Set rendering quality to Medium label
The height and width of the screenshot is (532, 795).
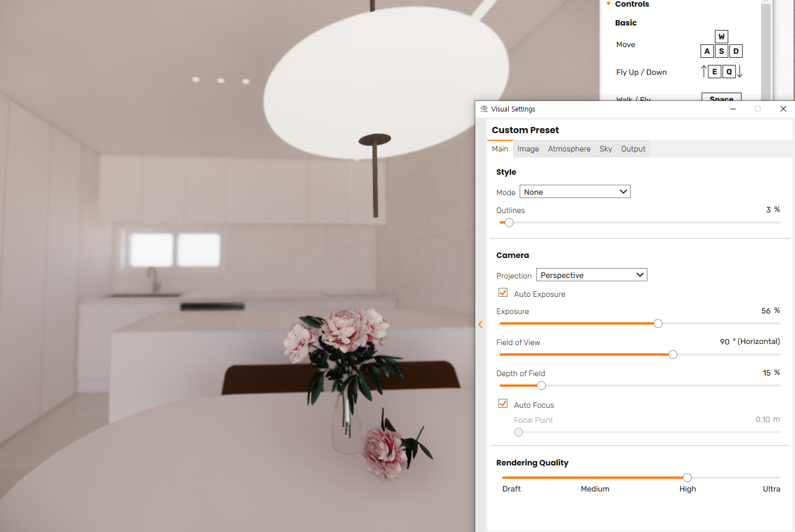point(595,489)
